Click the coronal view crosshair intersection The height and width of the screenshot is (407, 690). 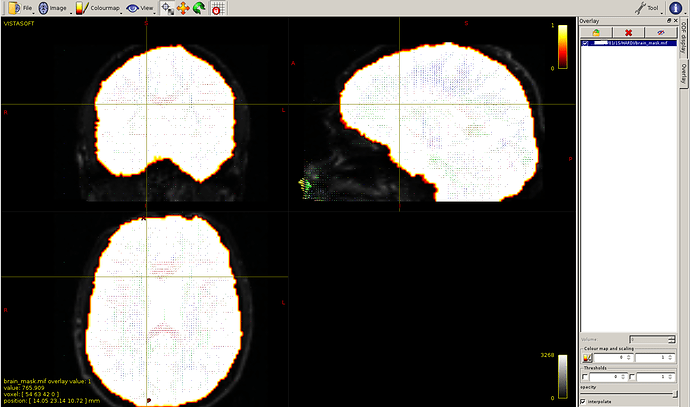pyautogui.click(x=147, y=104)
